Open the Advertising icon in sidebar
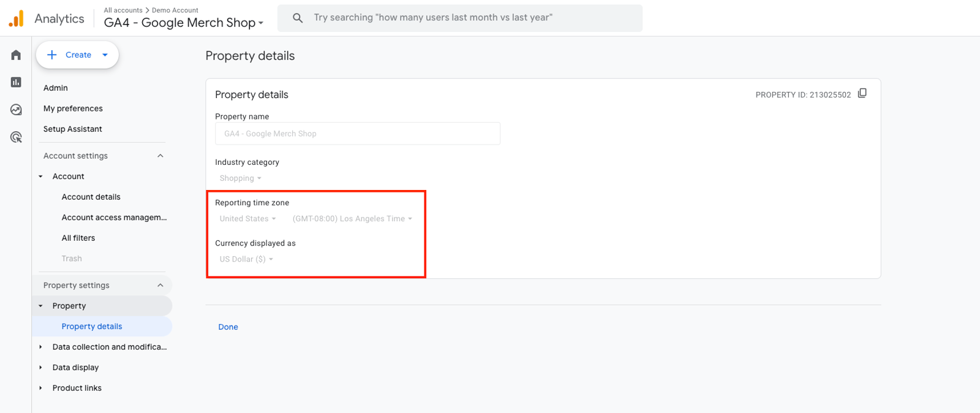The width and height of the screenshot is (980, 413). pyautogui.click(x=16, y=137)
